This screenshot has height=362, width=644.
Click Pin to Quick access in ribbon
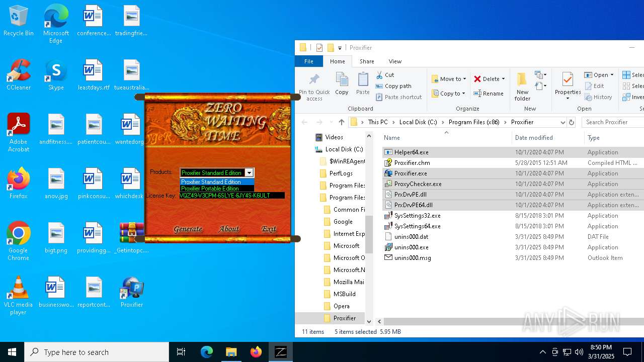(x=314, y=86)
